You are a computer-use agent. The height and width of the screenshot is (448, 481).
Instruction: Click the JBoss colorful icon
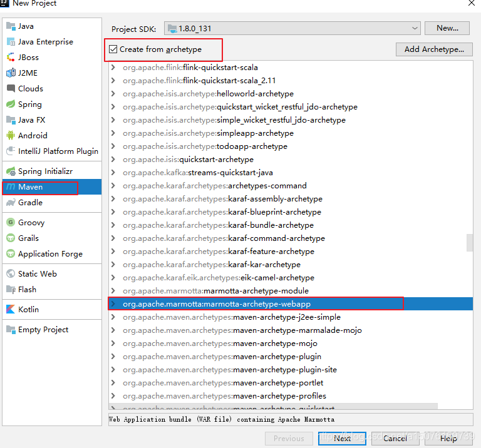11,58
